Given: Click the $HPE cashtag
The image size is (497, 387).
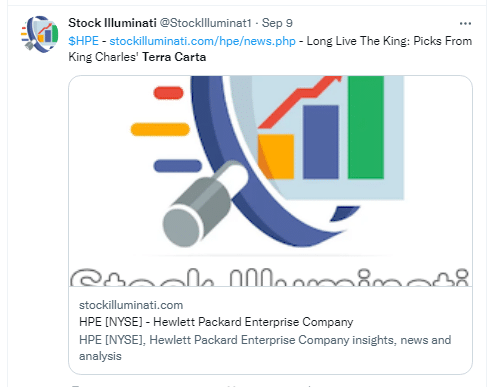Looking at the screenshot, I should pos(83,41).
